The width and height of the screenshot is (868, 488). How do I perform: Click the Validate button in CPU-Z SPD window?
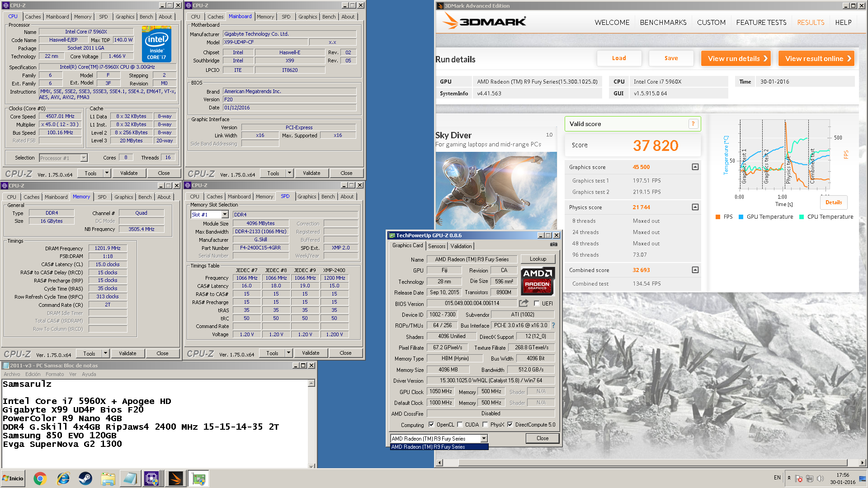[x=310, y=353]
